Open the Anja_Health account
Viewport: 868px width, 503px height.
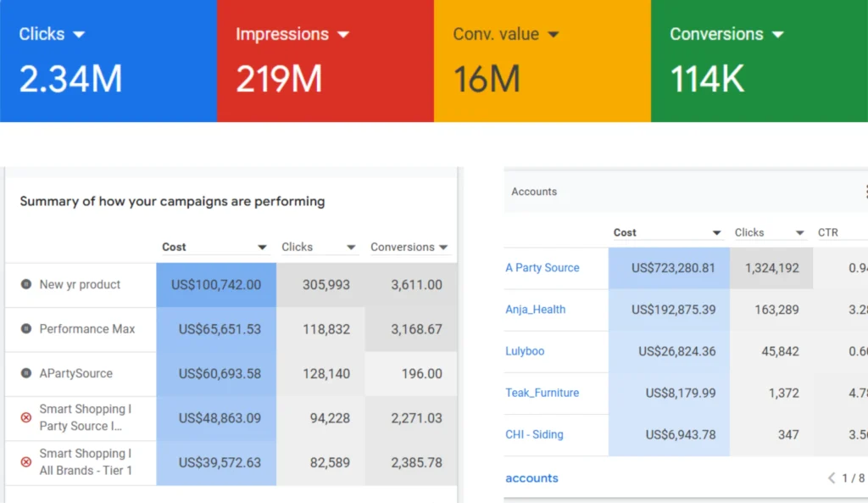point(535,310)
